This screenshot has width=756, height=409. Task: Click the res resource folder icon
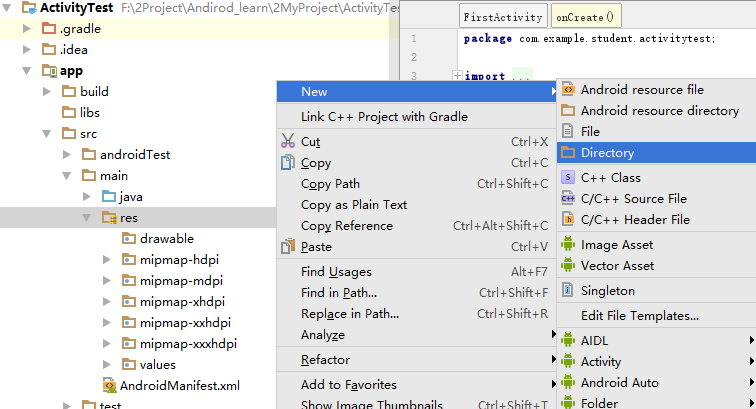109,218
